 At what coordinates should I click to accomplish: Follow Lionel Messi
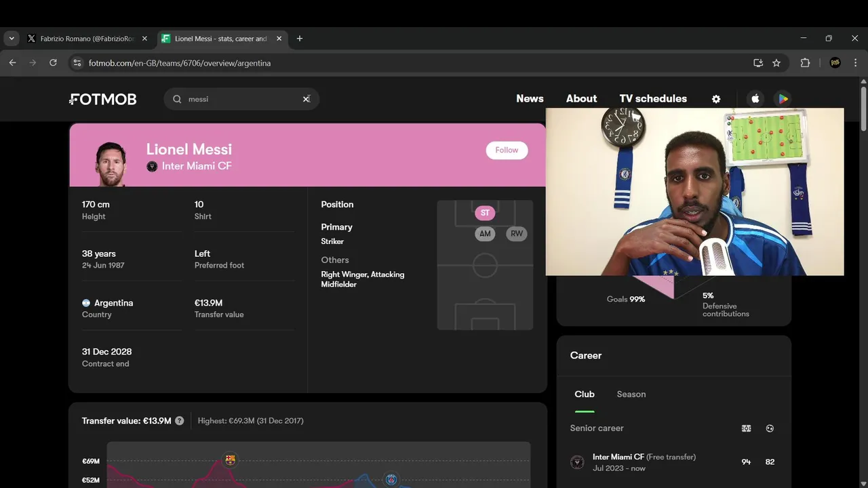[x=507, y=150]
